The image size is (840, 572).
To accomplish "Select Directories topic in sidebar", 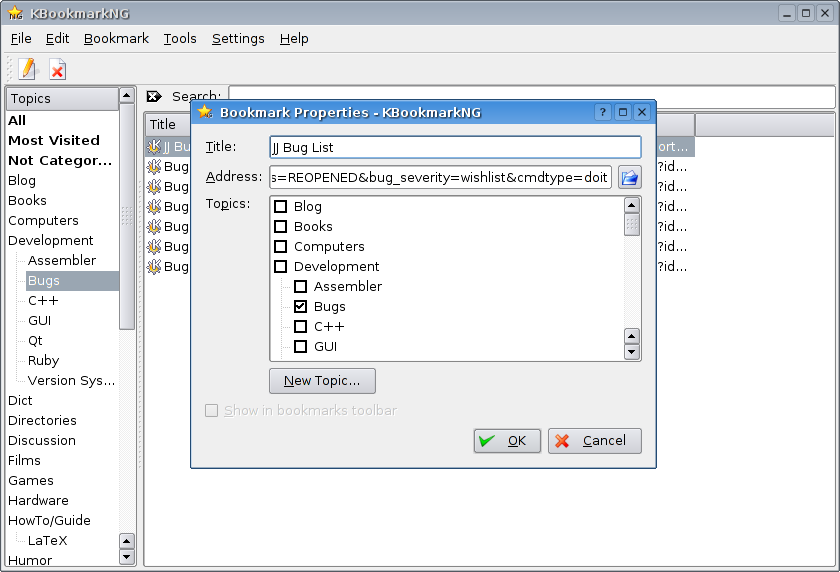I will click(x=42, y=420).
